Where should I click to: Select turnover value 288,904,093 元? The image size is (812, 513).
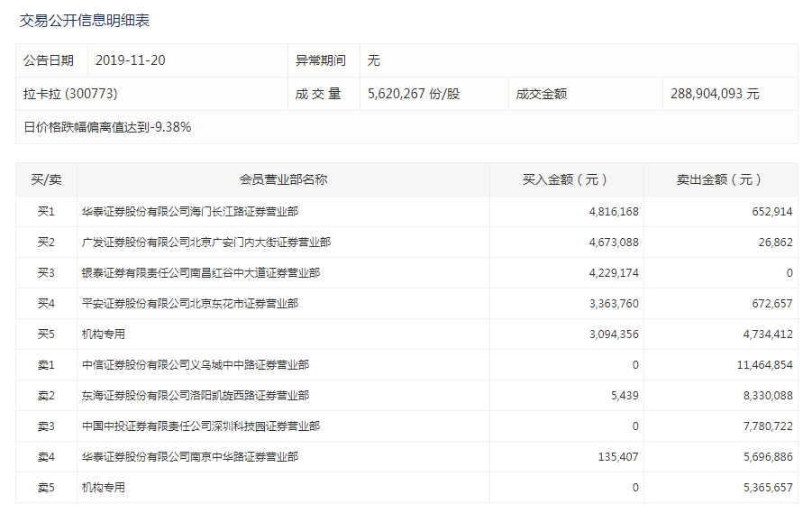point(715,94)
